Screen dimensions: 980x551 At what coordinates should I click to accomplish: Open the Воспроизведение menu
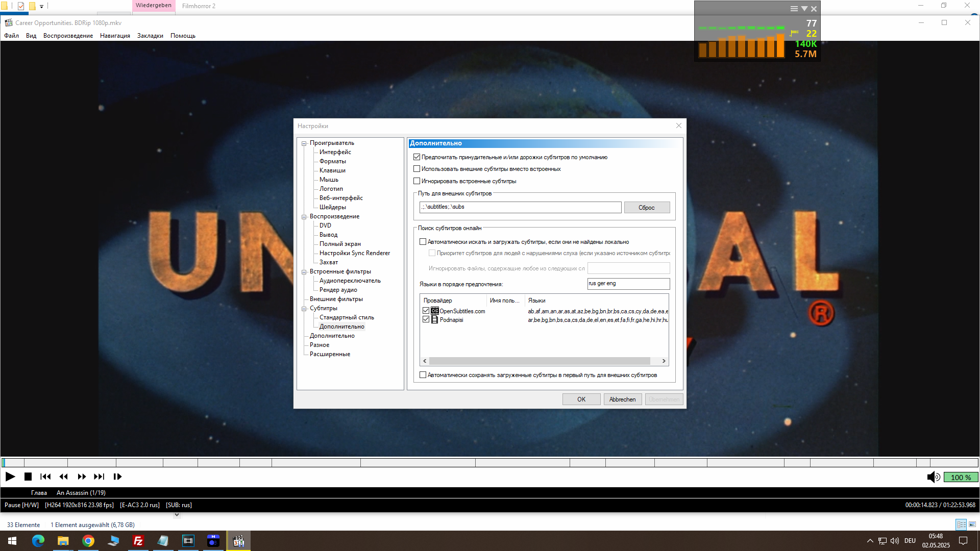68,36
